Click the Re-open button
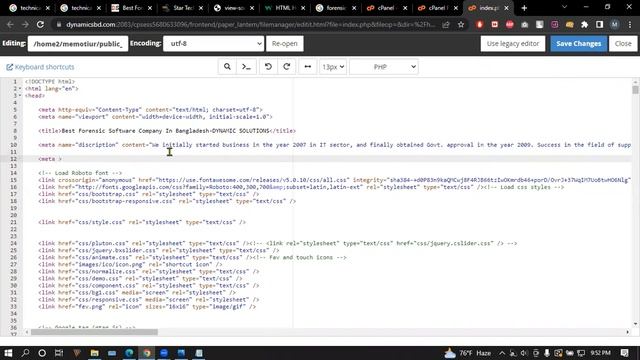Image resolution: width=640 pixels, height=360 pixels. (x=284, y=43)
